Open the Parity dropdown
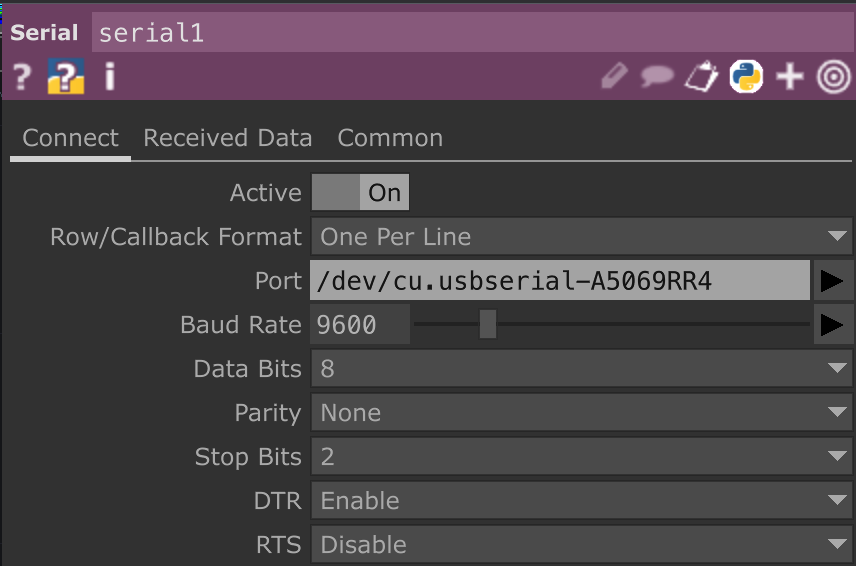Screen dimensions: 856x566 point(581,413)
